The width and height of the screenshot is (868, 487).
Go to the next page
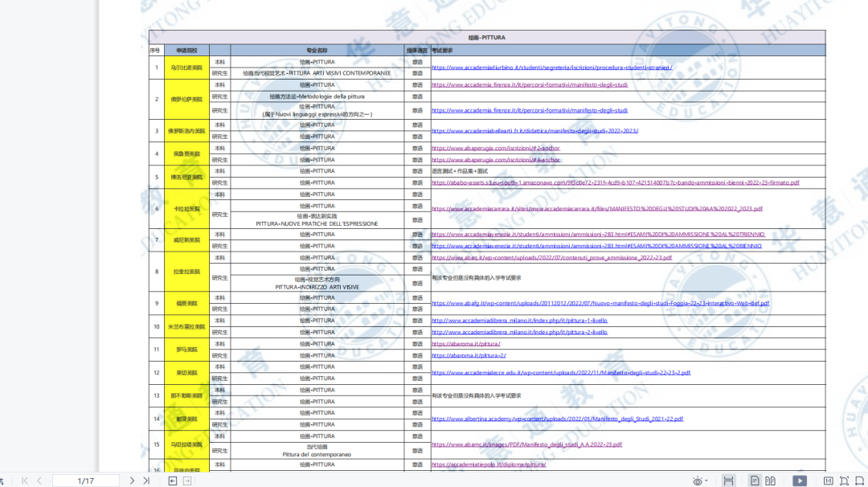132,481
